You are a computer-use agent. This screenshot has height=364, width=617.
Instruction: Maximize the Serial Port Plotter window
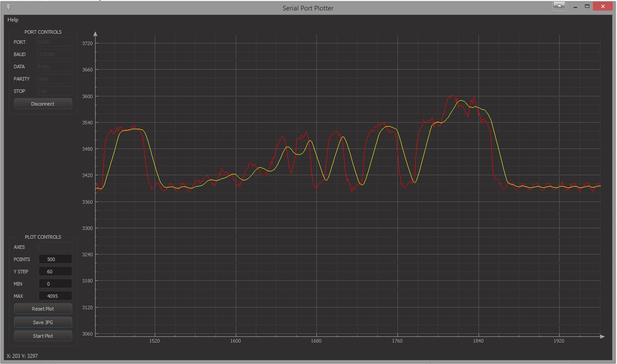tap(587, 7)
